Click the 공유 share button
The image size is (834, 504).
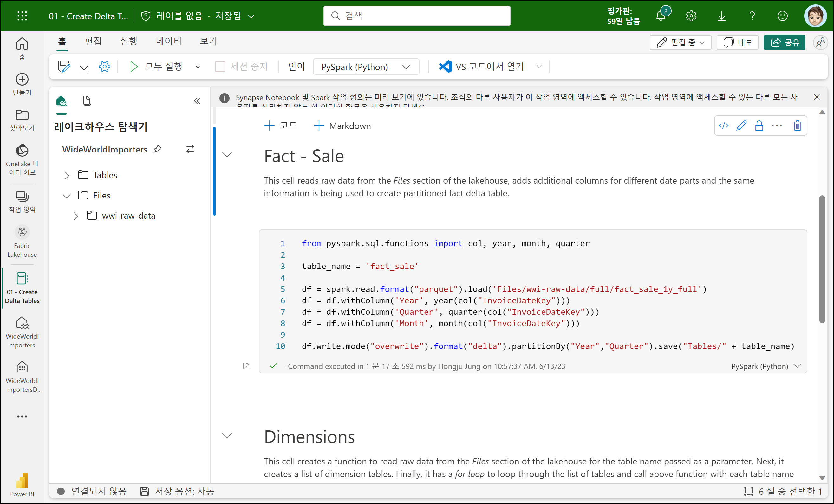pos(784,42)
